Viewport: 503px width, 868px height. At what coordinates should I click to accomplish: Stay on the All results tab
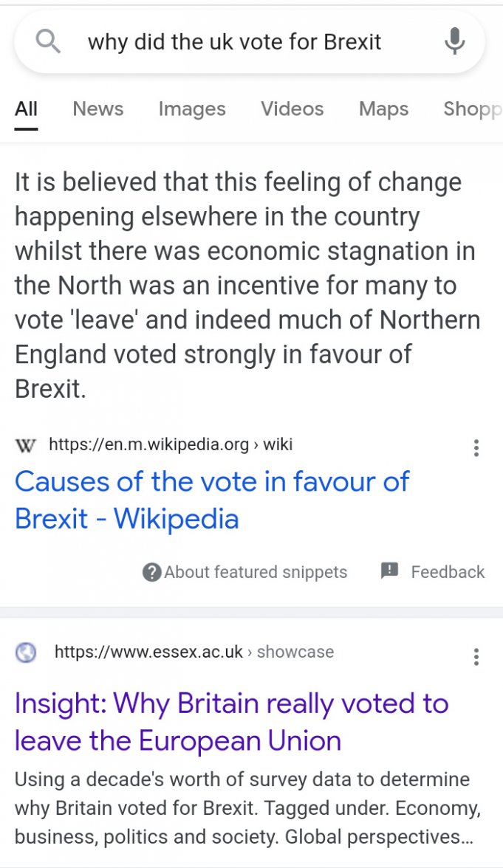point(26,108)
